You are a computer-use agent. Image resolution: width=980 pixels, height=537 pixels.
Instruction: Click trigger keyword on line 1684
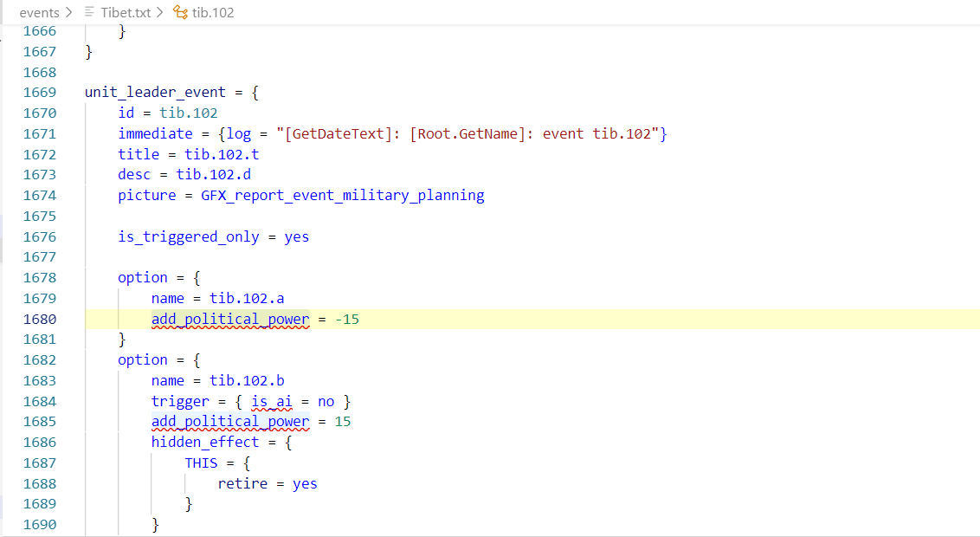[180, 401]
